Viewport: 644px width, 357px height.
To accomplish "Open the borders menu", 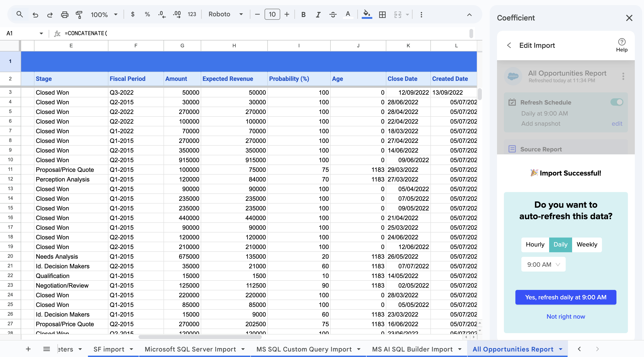I will tap(382, 14).
